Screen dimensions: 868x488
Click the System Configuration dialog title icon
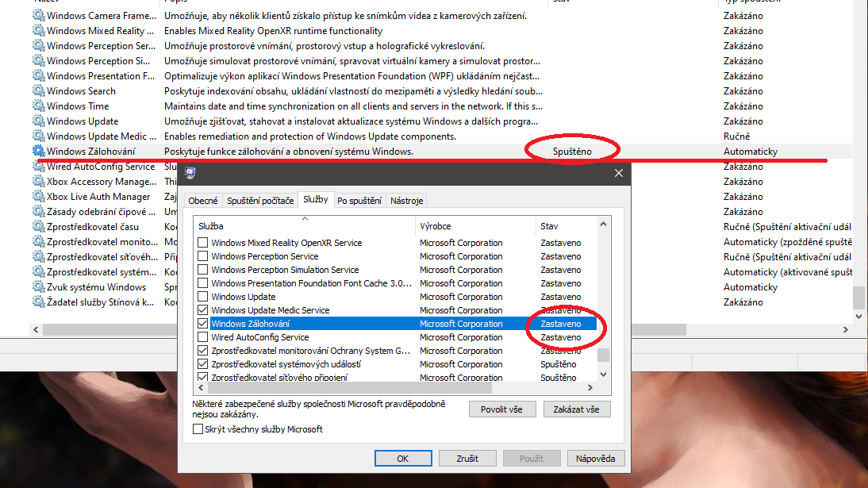pos(190,173)
